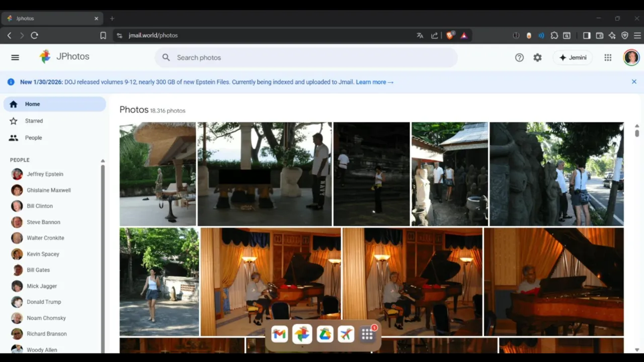Open the flights app in dock
Viewport: 644px width, 362px height.
[x=346, y=334]
